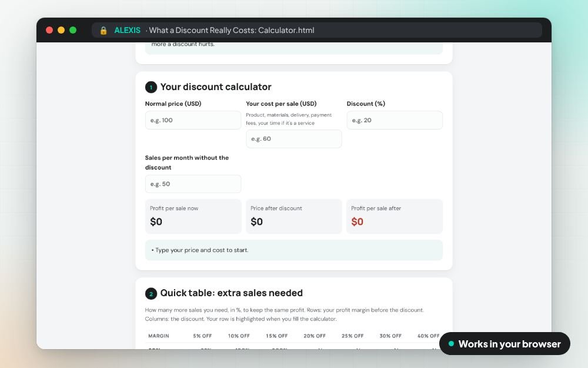Click the 'Quick table: extra sales needed' heading

(231, 293)
